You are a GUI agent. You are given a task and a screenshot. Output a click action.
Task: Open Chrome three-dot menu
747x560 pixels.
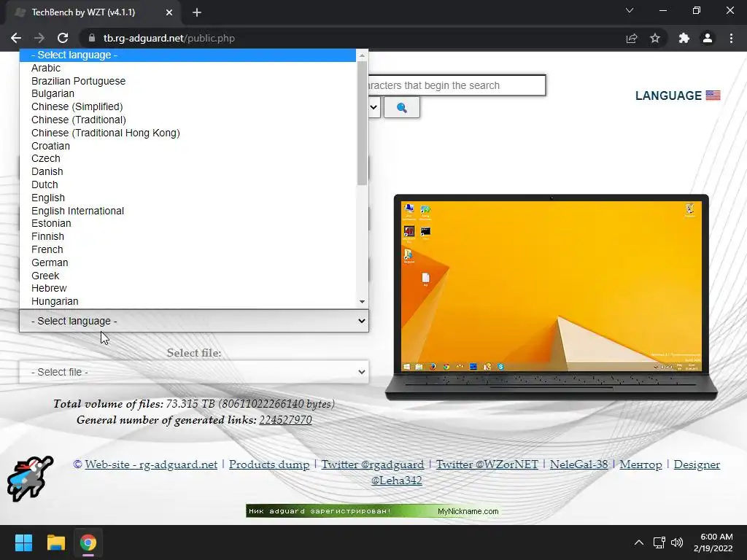(731, 38)
